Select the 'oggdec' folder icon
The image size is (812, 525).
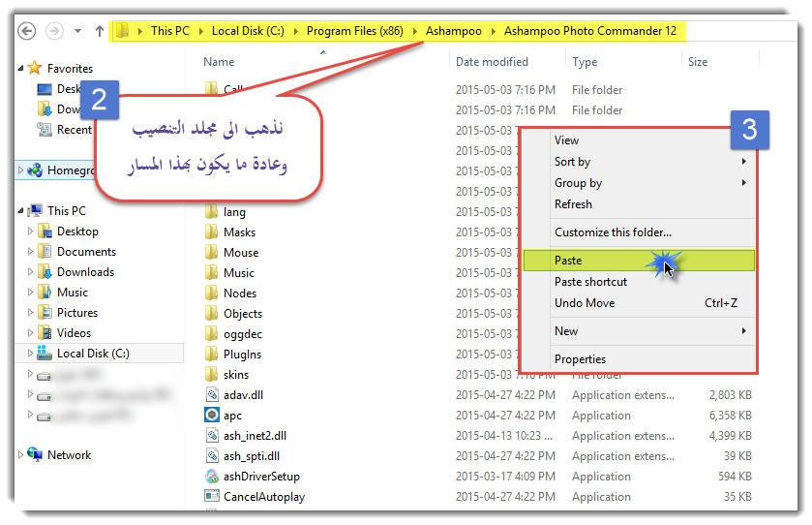click(x=211, y=333)
